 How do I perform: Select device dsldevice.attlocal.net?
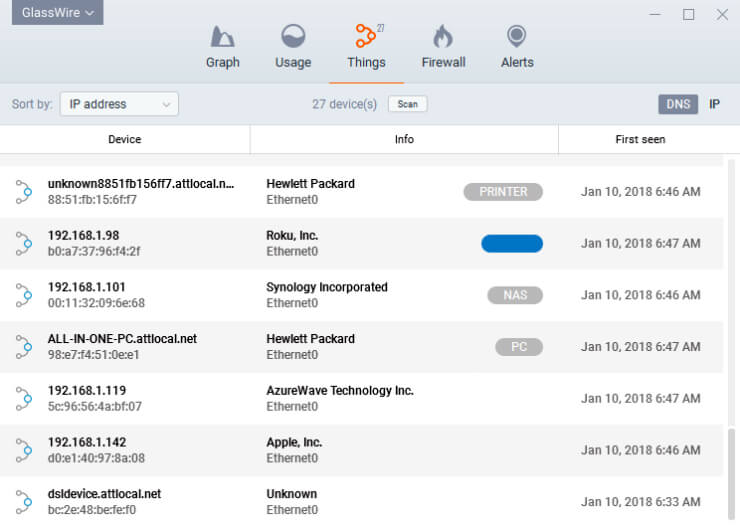104,494
